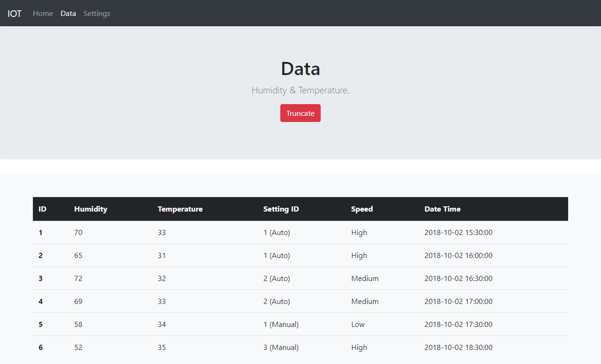Click the ID column header

click(x=43, y=209)
